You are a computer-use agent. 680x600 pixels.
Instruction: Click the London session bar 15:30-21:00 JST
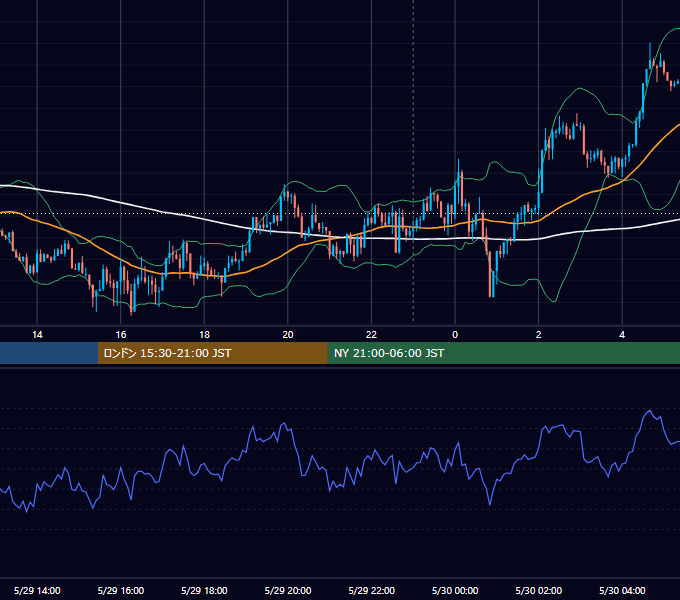(x=212, y=353)
